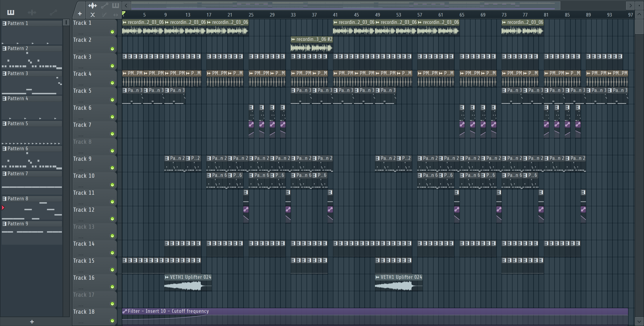Click the piano icon beside Pattern 8

(4, 199)
